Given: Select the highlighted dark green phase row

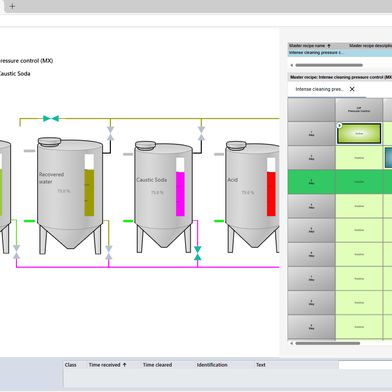Looking at the screenshot, I should [340, 182].
